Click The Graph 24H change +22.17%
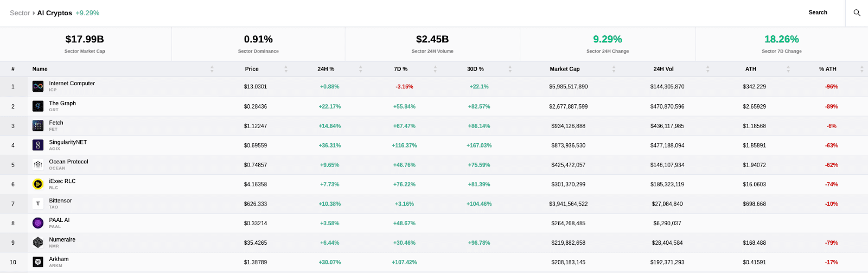The image size is (868, 273). (x=330, y=106)
